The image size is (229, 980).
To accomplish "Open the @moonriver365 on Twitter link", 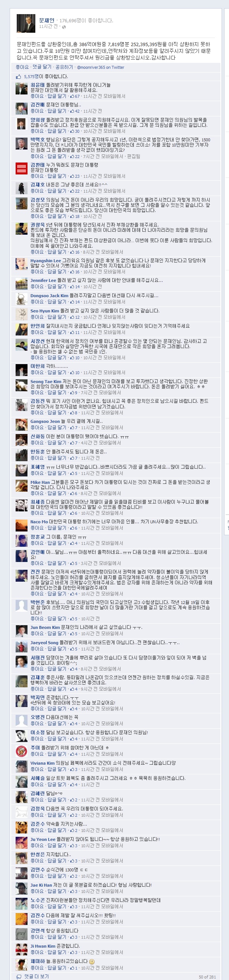I will click(x=100, y=67).
